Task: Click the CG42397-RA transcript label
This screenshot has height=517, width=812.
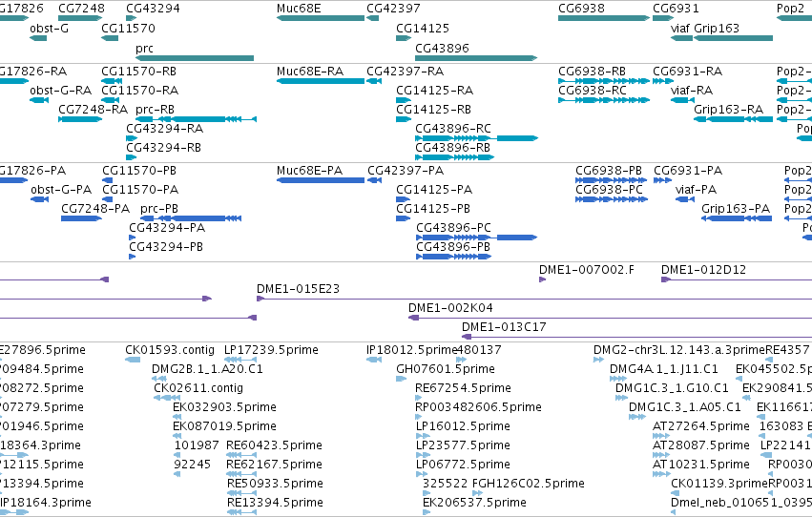Action: click(405, 72)
